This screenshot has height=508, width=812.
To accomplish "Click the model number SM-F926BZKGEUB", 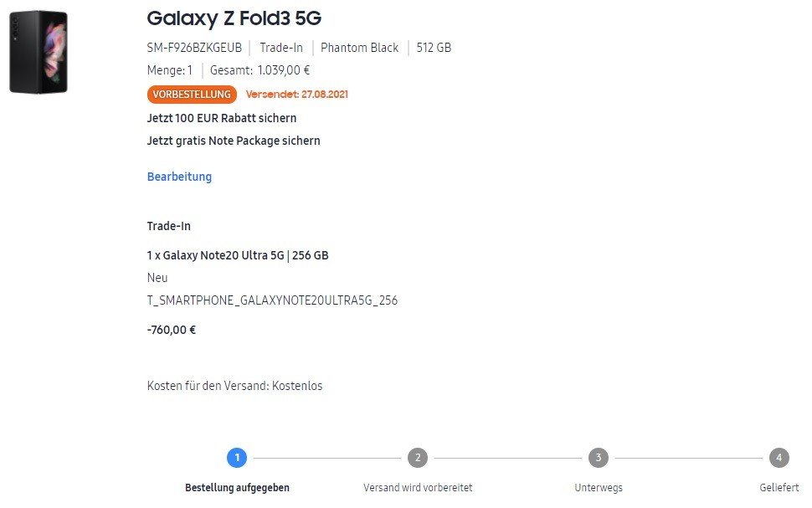I will (194, 48).
